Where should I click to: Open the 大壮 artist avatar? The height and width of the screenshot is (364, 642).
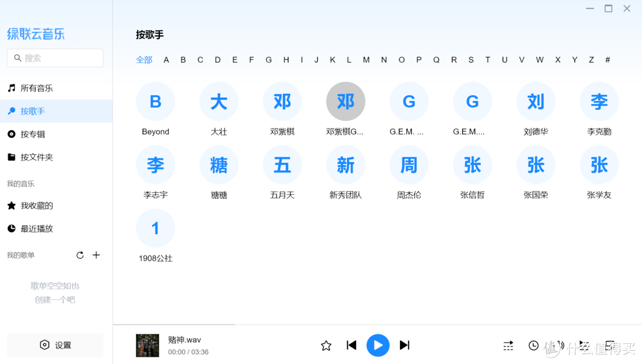pos(219,102)
